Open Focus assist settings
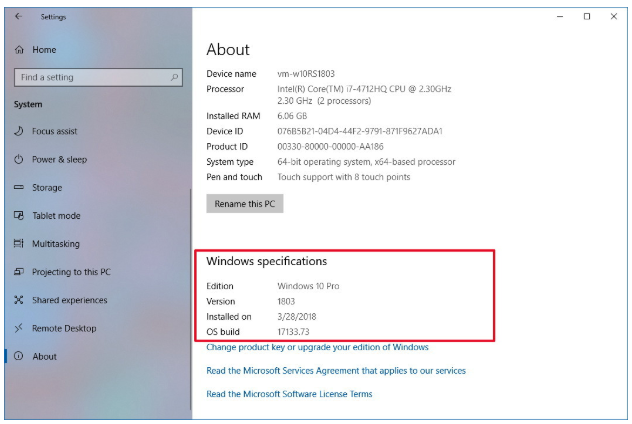The width and height of the screenshot is (632, 424). click(55, 131)
